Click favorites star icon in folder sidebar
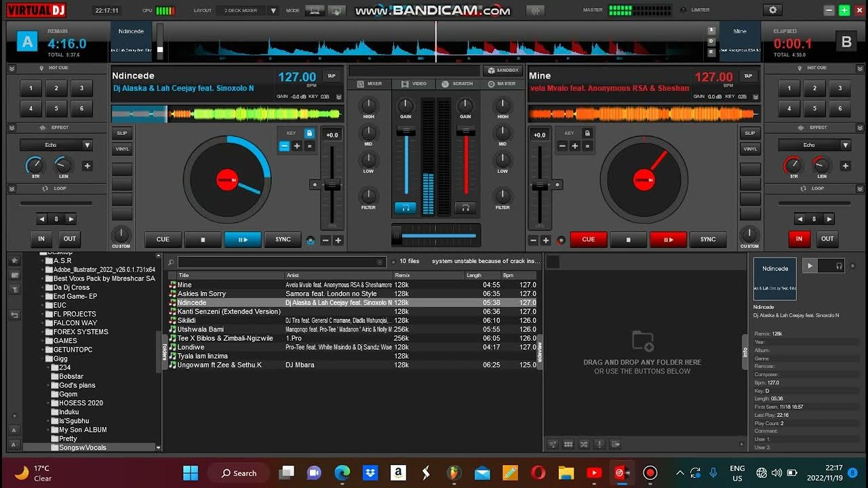This screenshot has width=868, height=488. tap(15, 260)
